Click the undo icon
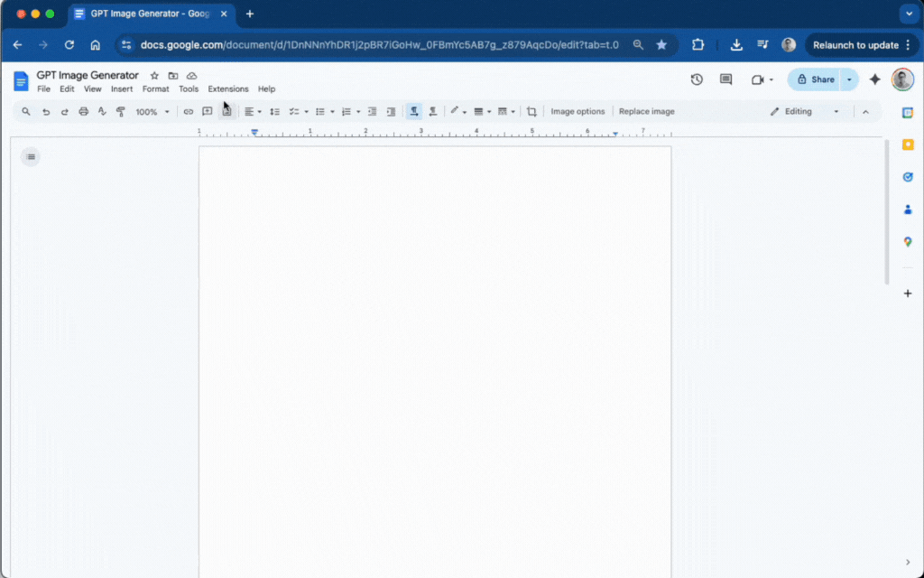This screenshot has height=578, width=924. tap(46, 111)
